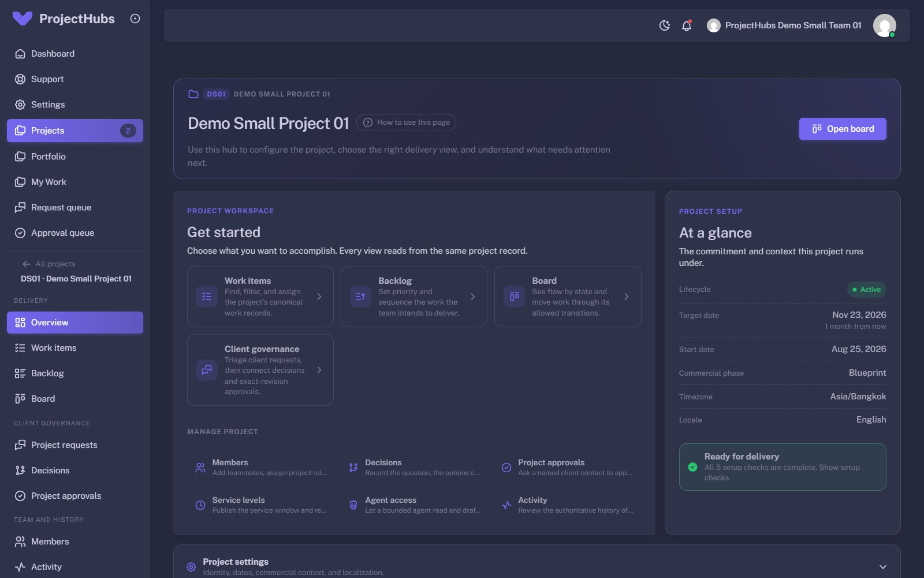Expand Work items card chevron
The width and height of the screenshot is (924, 578).
point(319,297)
